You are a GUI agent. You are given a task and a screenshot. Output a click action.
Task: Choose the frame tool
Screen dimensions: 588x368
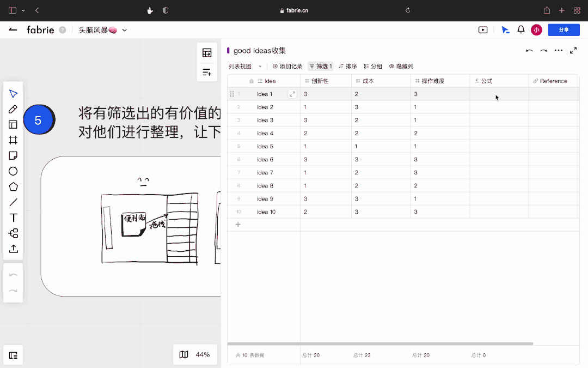[x=13, y=140]
